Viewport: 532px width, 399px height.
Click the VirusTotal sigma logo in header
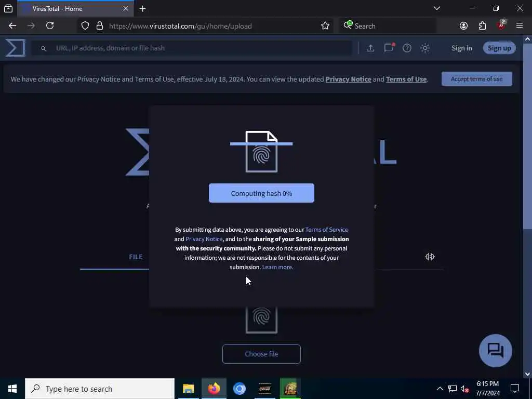(x=15, y=48)
